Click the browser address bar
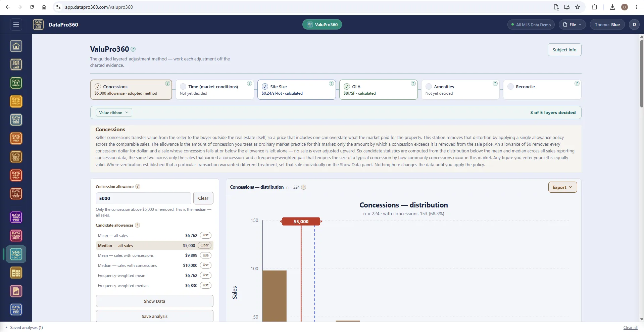Viewport: 644px width, 332px height. (302, 7)
